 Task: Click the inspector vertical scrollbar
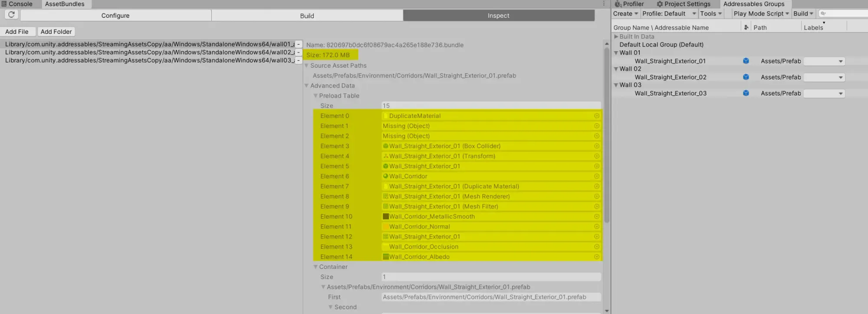[607, 135]
